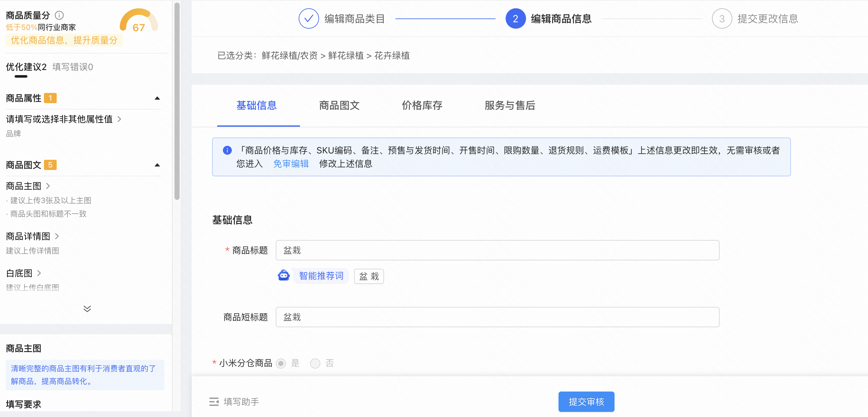Screen dimensions: 868x417
Task: Switch to the 填写错误0 tab
Action: click(x=73, y=67)
